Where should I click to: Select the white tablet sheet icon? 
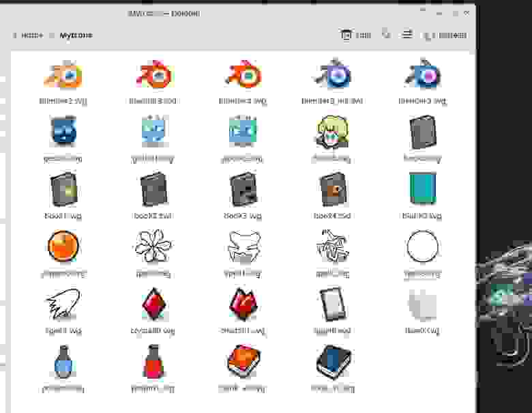coord(333,304)
